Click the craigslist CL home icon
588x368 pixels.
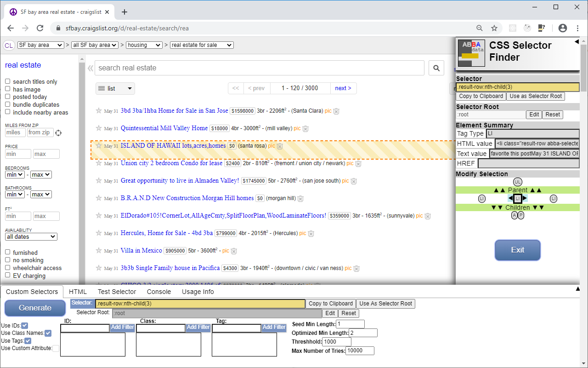(9, 45)
